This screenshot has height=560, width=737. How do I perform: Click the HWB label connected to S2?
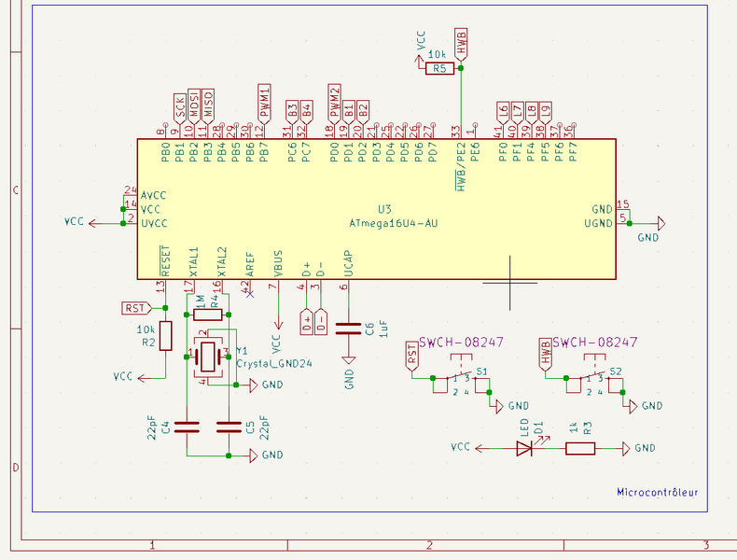(545, 355)
